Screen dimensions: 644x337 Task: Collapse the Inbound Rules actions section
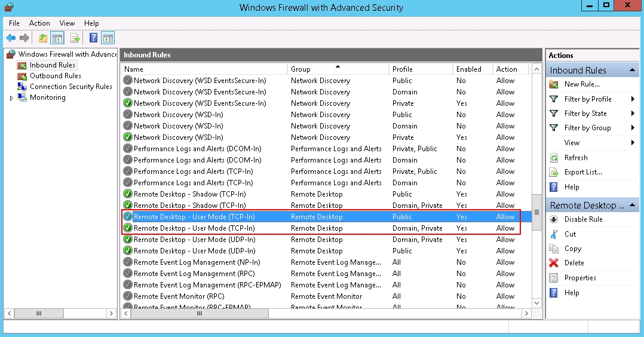633,70
